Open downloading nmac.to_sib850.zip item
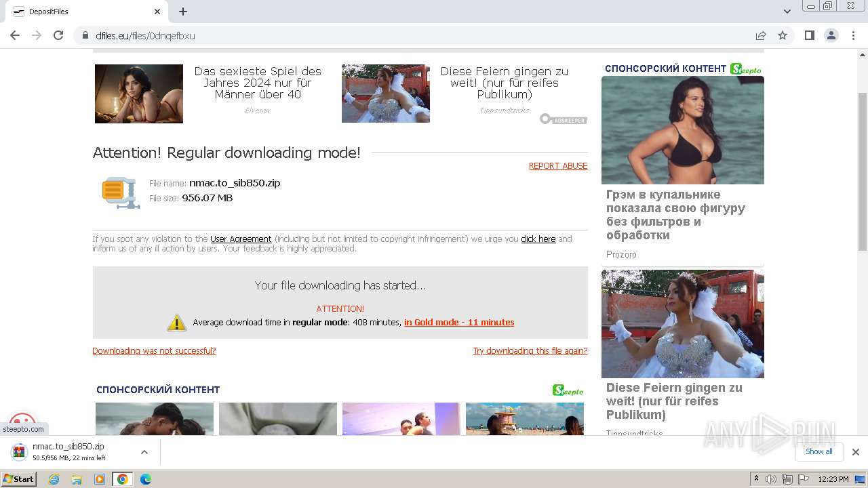This screenshot has height=488, width=868. pyautogui.click(x=68, y=452)
